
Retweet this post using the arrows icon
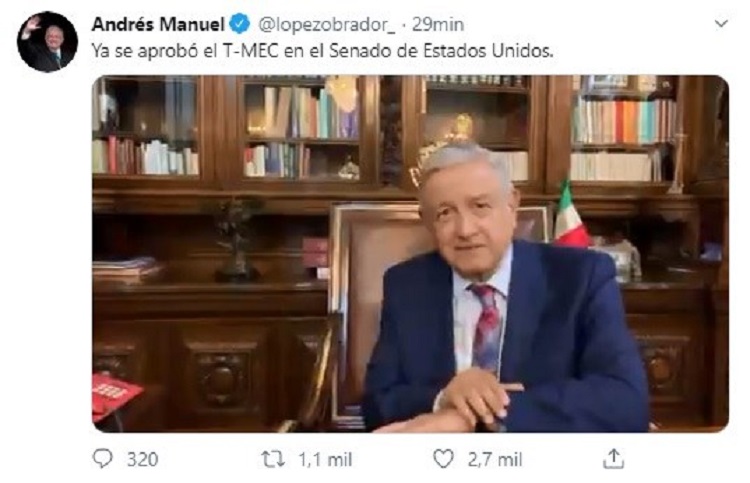point(273,460)
